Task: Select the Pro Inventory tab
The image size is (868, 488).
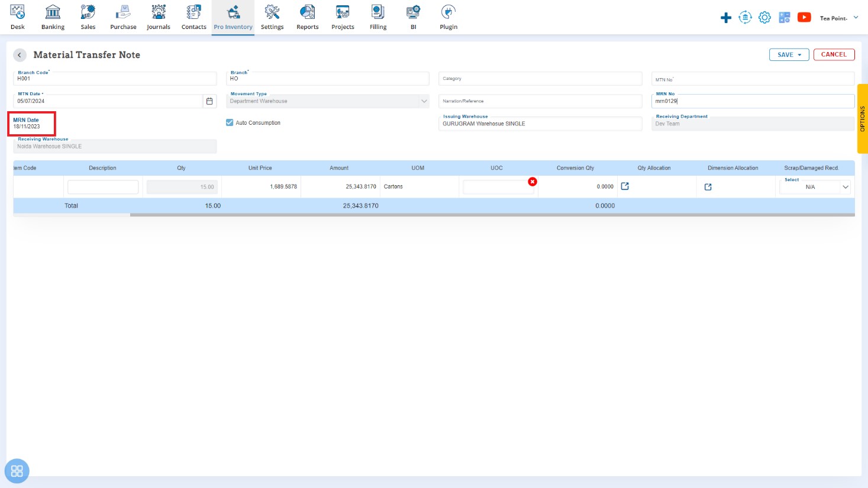Action: 233,17
